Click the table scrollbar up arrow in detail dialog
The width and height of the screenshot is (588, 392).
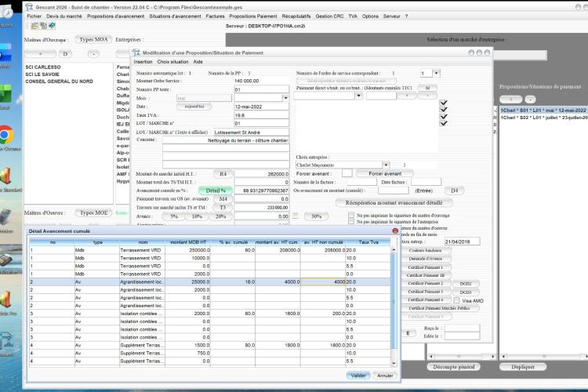click(394, 249)
